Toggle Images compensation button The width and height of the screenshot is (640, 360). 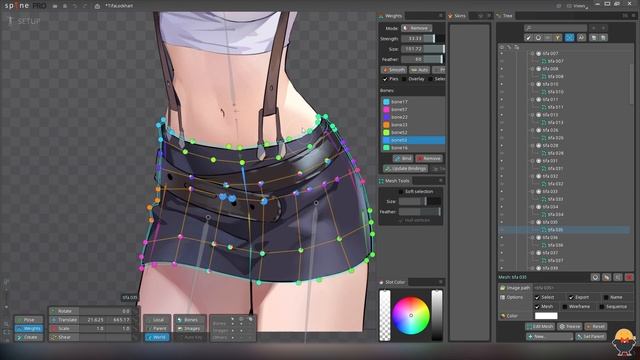tap(189, 329)
